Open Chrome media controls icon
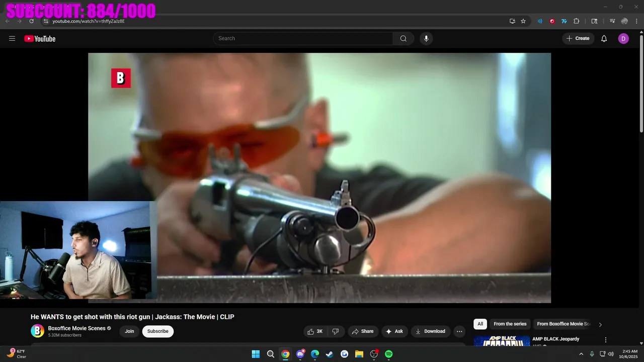The height and width of the screenshot is (362, 644). tap(612, 21)
